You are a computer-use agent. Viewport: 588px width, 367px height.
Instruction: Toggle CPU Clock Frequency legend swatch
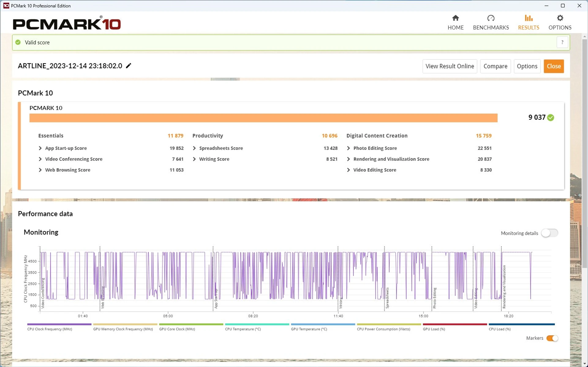59,324
